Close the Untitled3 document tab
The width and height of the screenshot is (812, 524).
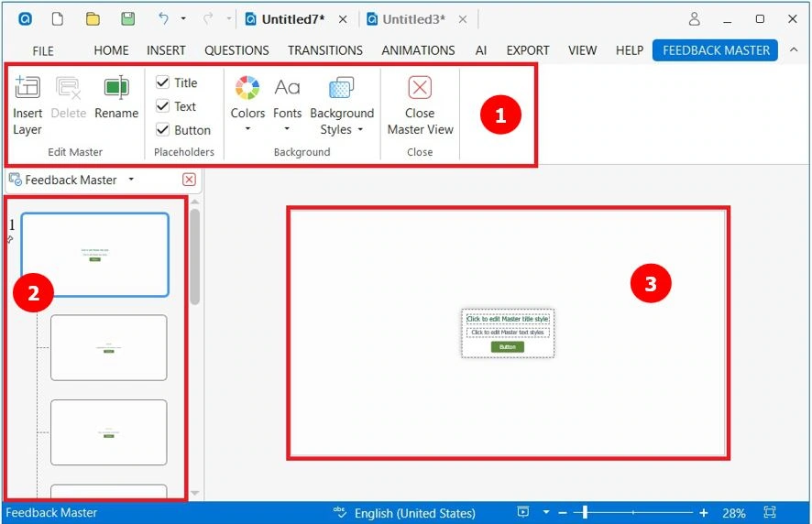pyautogui.click(x=463, y=19)
